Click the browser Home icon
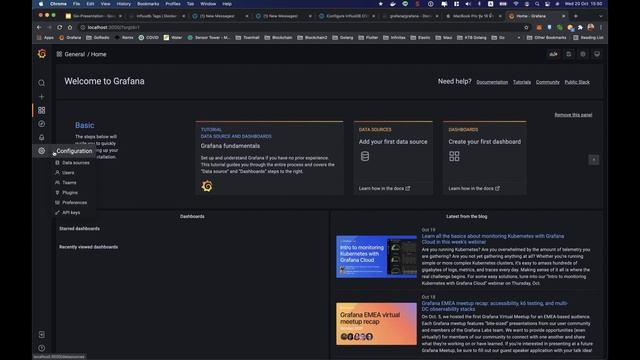The image size is (640, 360). (x=70, y=27)
